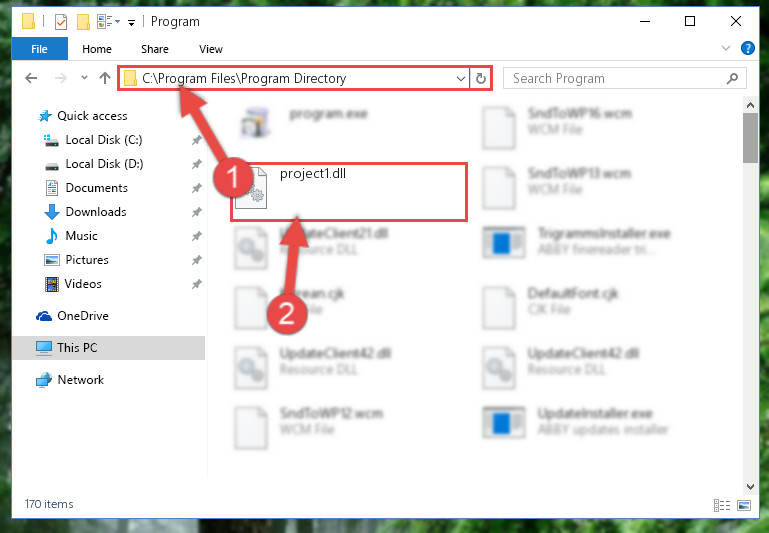Screen dimensions: 769x533
Task: Toggle pin beside Downloads folder
Action: click(197, 212)
